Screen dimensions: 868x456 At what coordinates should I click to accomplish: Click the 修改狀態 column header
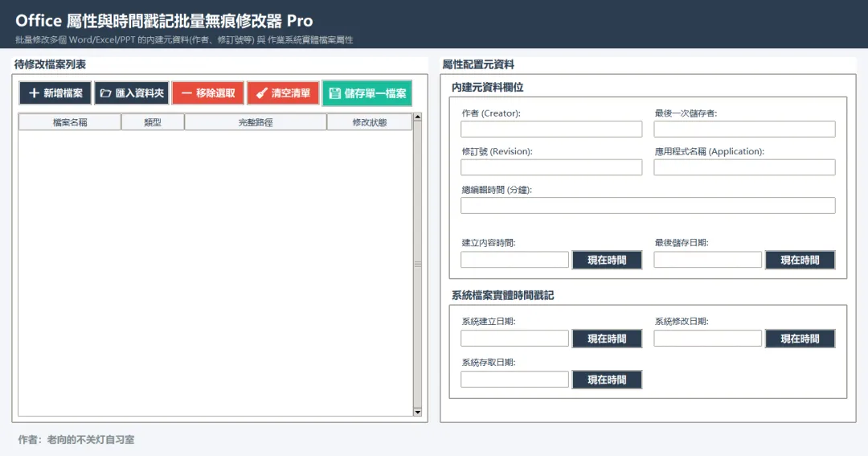click(x=370, y=122)
